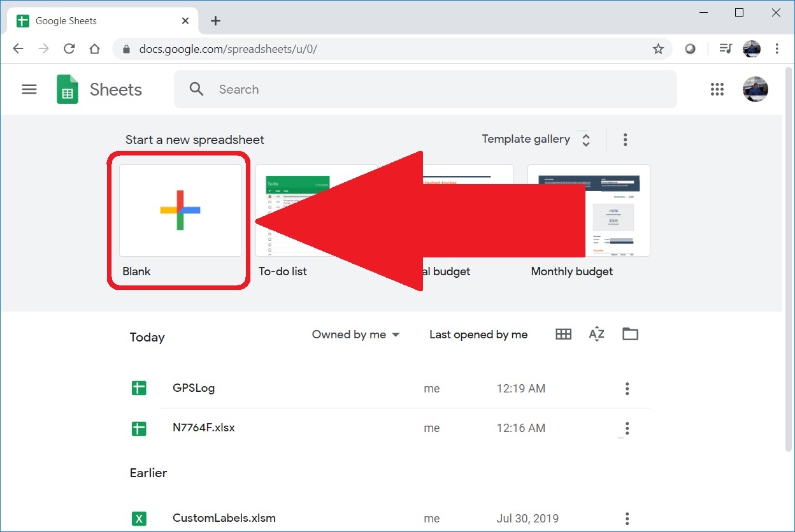Go back in browser history
This screenshot has height=532, width=795.
click(x=18, y=49)
